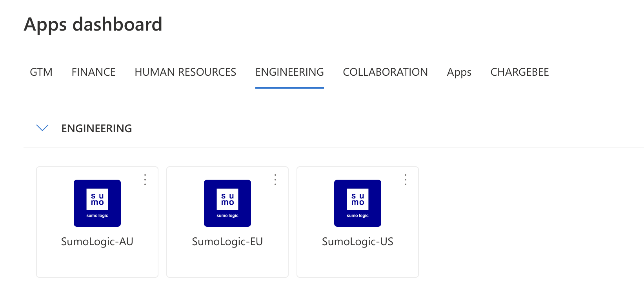The image size is (644, 295).
Task: Open the three-dot menu on SumoLogic-EU card
Action: (275, 180)
